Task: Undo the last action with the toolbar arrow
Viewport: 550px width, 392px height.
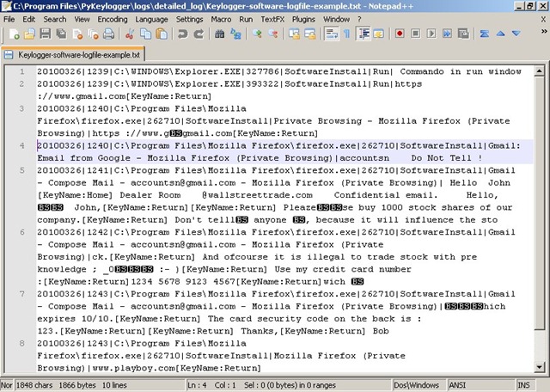Action: point(182,34)
